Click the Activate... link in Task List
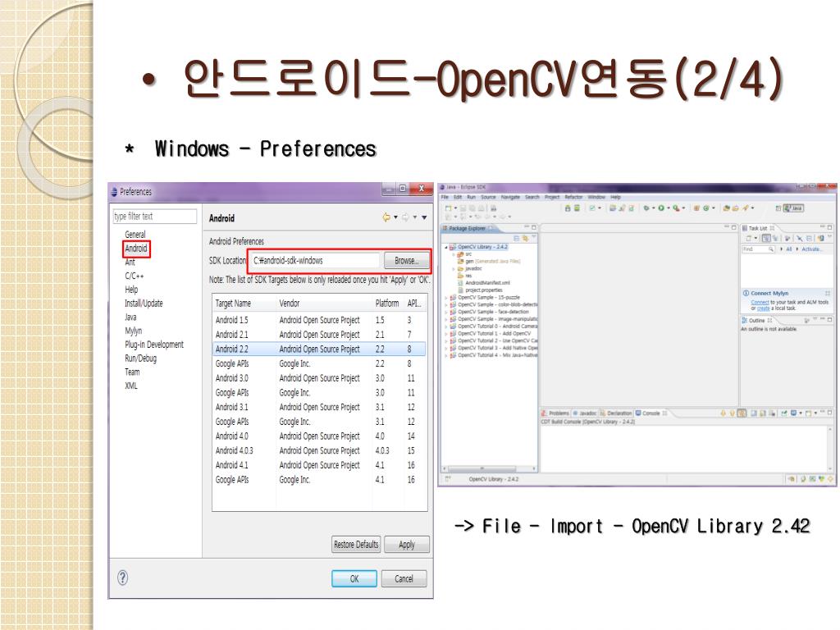The image size is (840, 630). click(x=810, y=249)
